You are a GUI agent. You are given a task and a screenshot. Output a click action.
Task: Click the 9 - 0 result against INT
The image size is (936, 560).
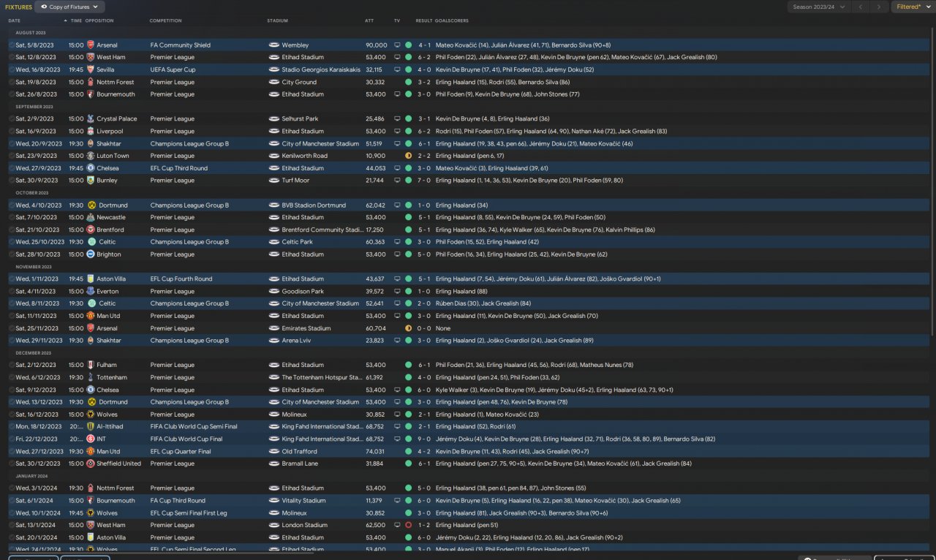[x=424, y=439]
